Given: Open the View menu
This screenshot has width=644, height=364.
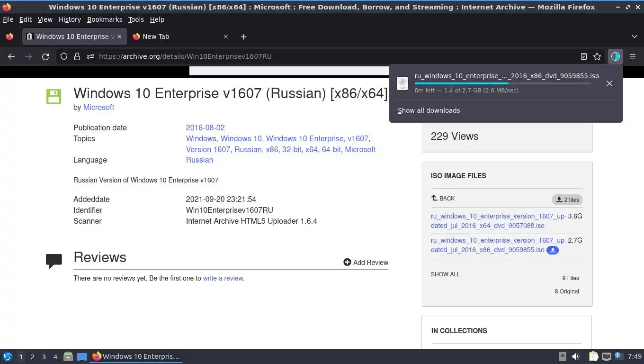Looking at the screenshot, I should (45, 19).
